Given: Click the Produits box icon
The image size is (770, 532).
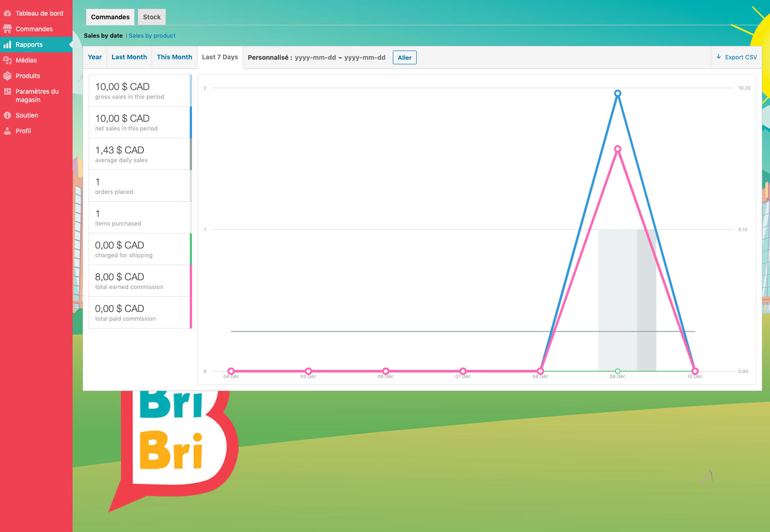Looking at the screenshot, I should tap(7, 76).
